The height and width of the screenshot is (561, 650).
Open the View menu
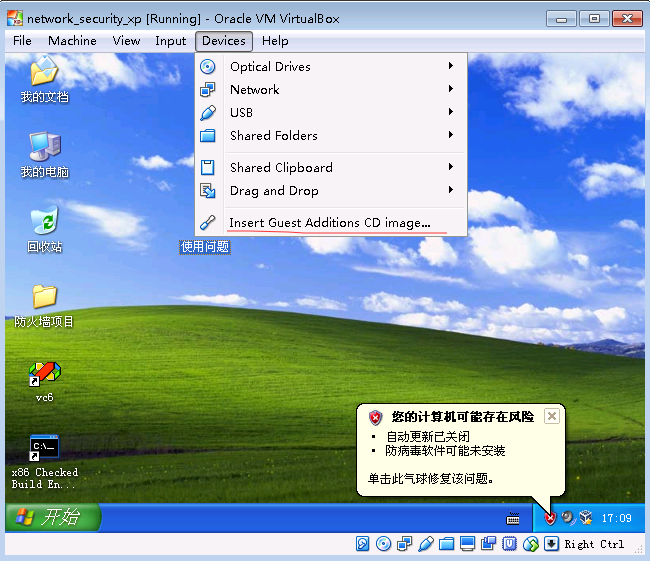126,41
